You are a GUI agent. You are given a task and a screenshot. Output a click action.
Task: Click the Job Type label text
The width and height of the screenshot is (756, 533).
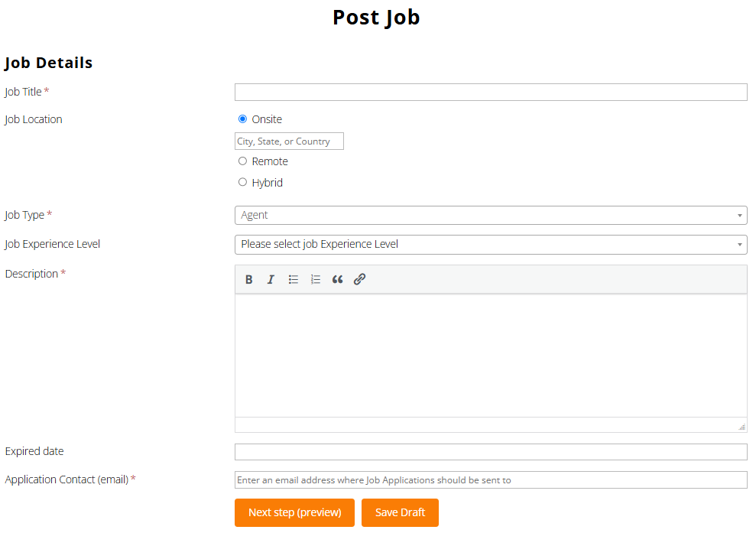click(24, 215)
